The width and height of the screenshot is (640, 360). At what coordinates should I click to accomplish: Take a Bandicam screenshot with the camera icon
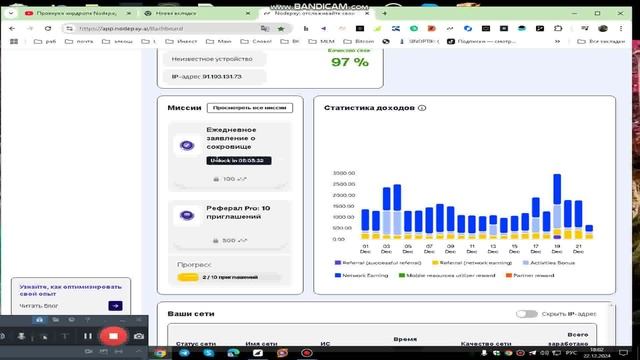pos(139,336)
